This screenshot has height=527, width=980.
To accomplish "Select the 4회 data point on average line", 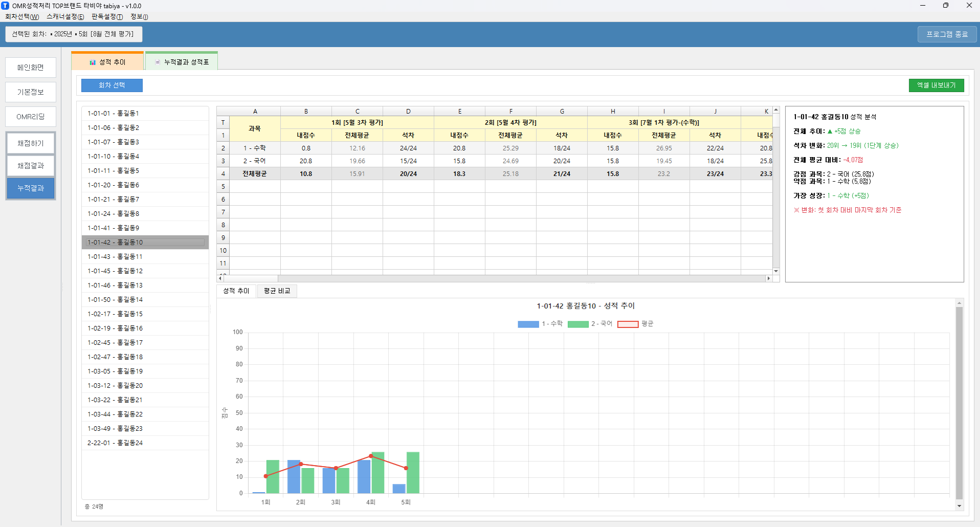I will click(371, 456).
